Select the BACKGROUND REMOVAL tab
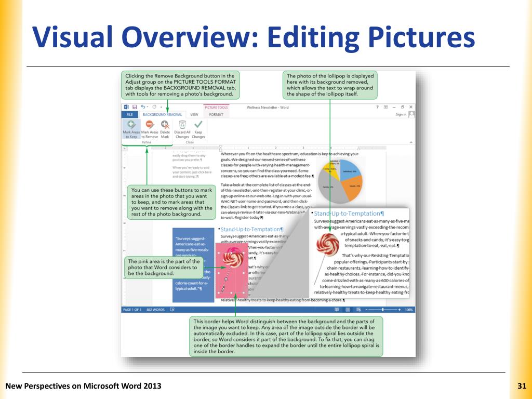 pyautogui.click(x=163, y=115)
